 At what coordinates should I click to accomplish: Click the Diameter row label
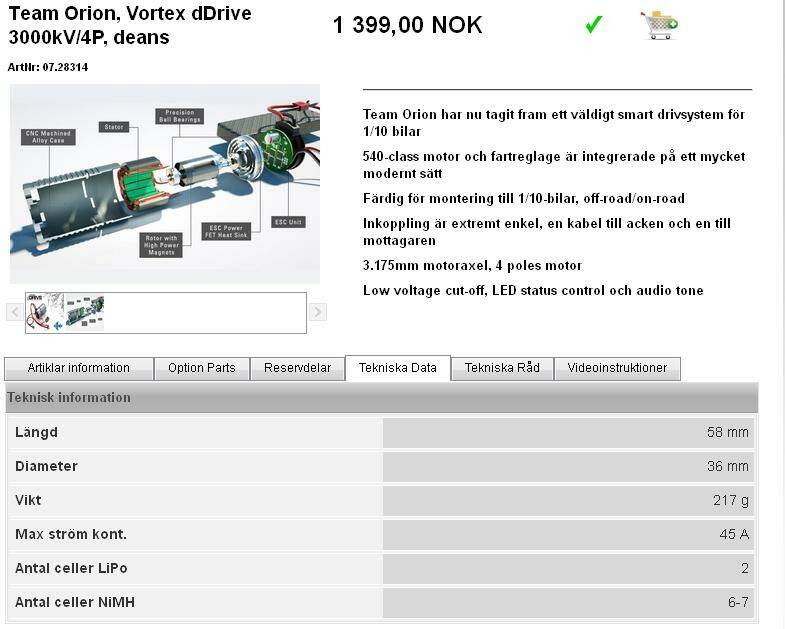[x=46, y=466]
